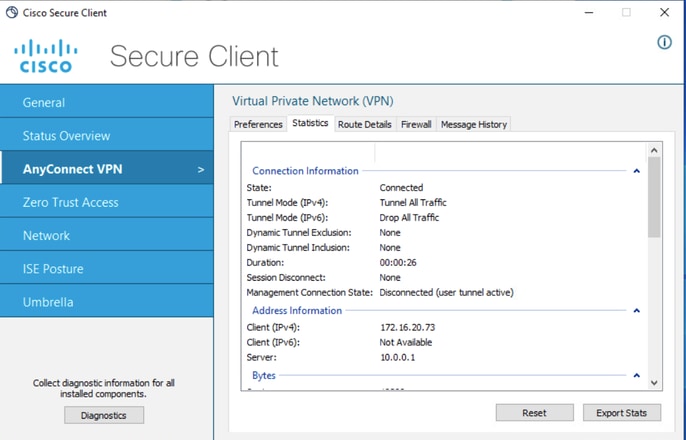Screen dimensions: 686x440
Task: Click the Address Information heading text
Action: pyautogui.click(x=297, y=311)
